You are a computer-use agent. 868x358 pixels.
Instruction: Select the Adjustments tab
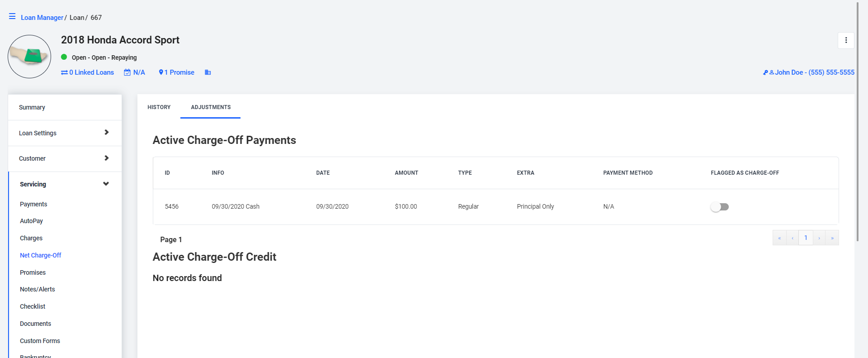pyautogui.click(x=211, y=107)
